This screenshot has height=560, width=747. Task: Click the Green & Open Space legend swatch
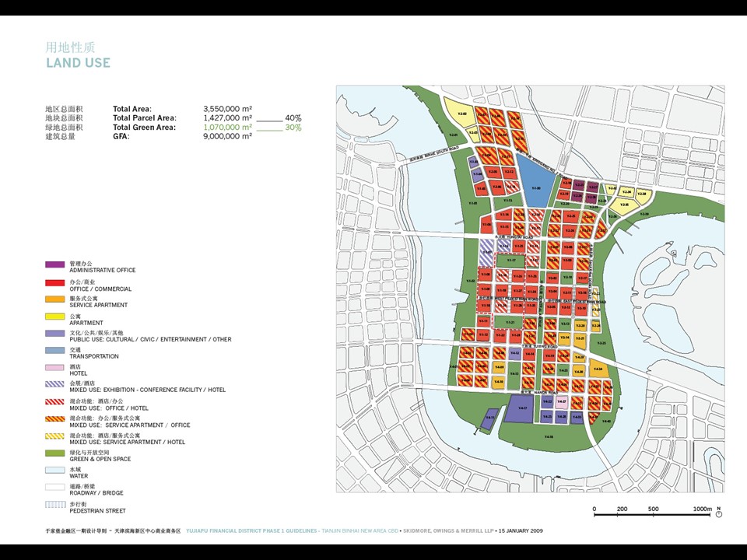point(54,453)
